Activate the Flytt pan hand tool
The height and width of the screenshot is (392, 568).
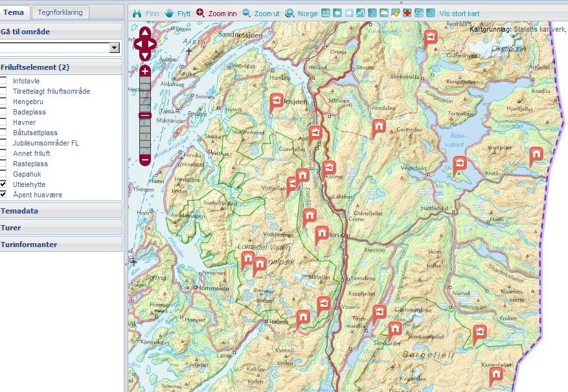(177, 13)
